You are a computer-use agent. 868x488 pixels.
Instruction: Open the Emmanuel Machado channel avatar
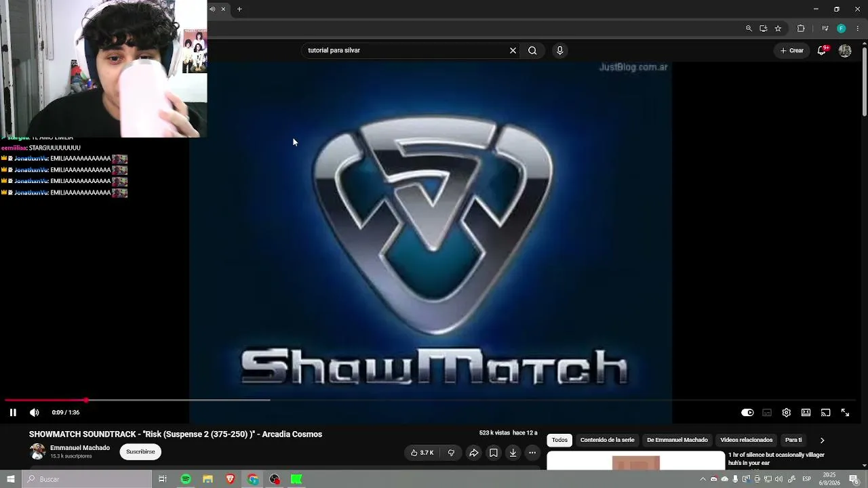pos(38,451)
